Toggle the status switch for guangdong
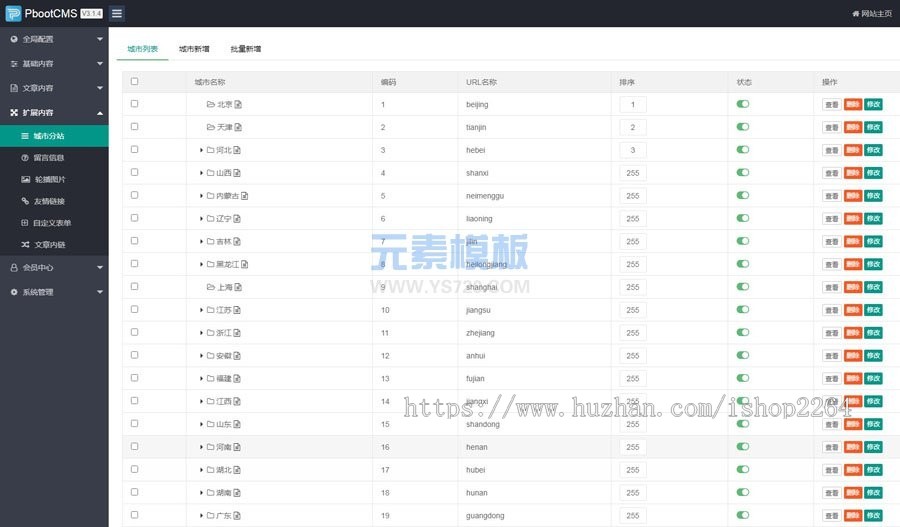900x527 pixels. (743, 515)
